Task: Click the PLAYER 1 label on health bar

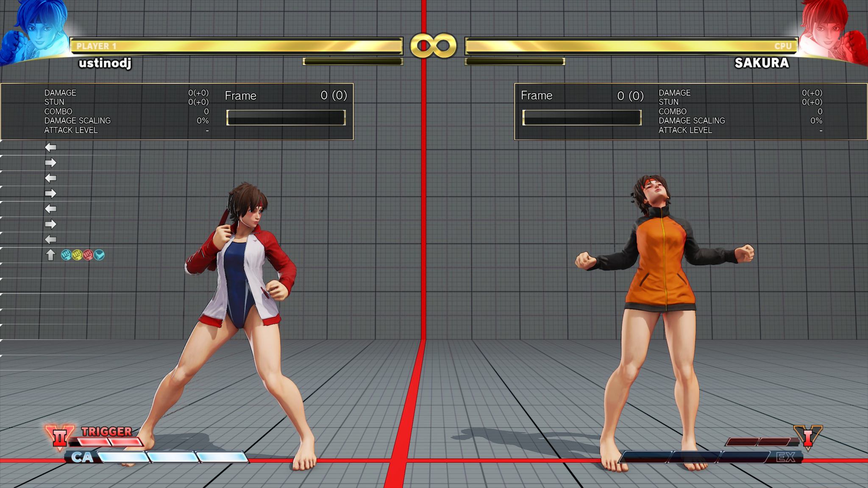Action: pyautogui.click(x=97, y=46)
